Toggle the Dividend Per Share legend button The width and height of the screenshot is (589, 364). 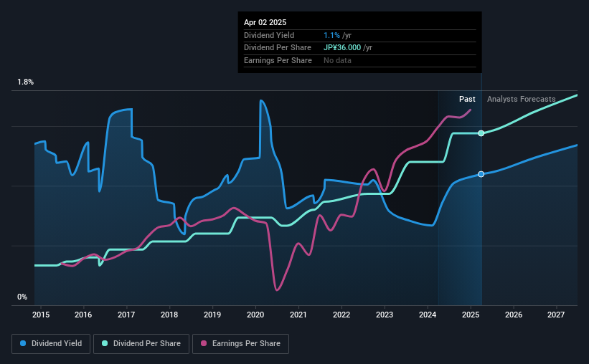141,344
